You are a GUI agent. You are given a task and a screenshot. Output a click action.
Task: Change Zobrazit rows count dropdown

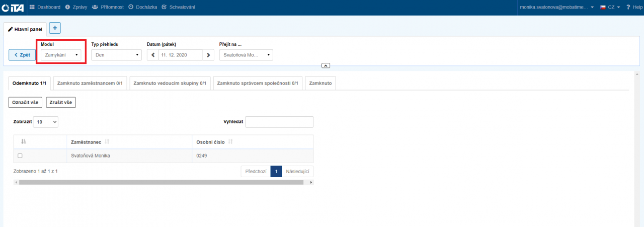click(x=46, y=122)
